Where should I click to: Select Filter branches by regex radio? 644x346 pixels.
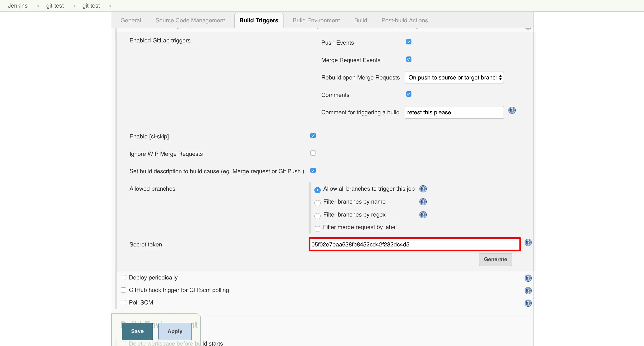317,216
